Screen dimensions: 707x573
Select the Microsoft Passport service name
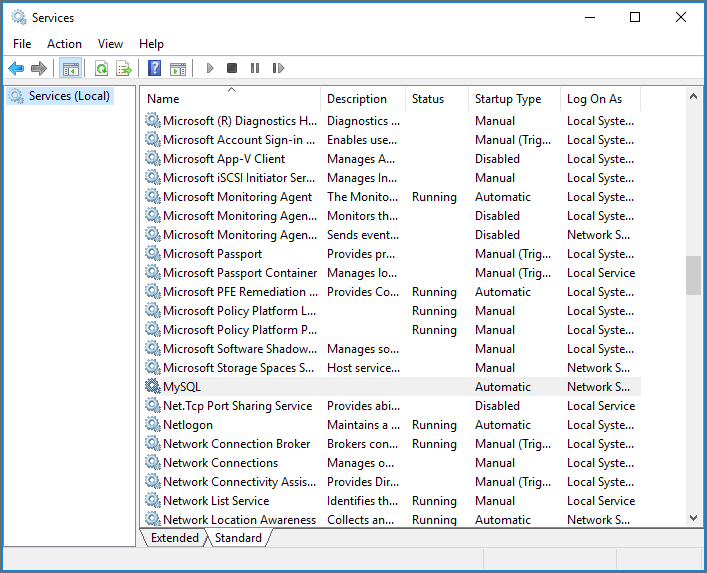(212, 254)
